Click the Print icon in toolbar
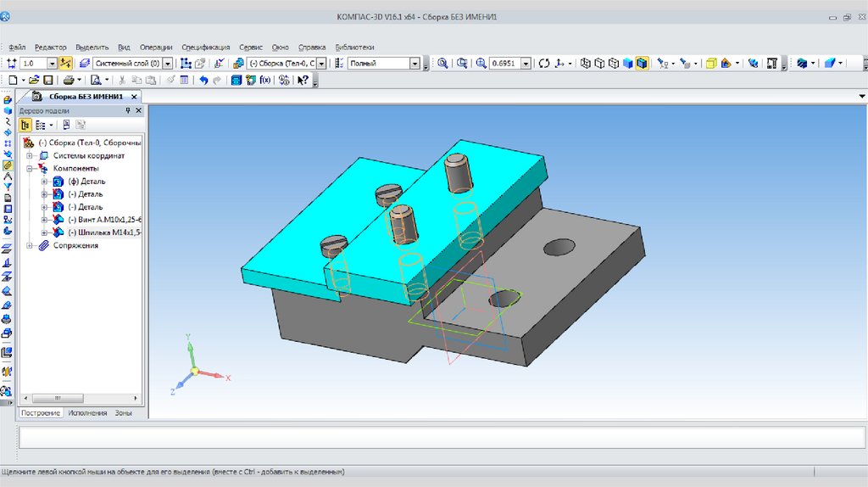This screenshot has width=868, height=487. click(69, 80)
